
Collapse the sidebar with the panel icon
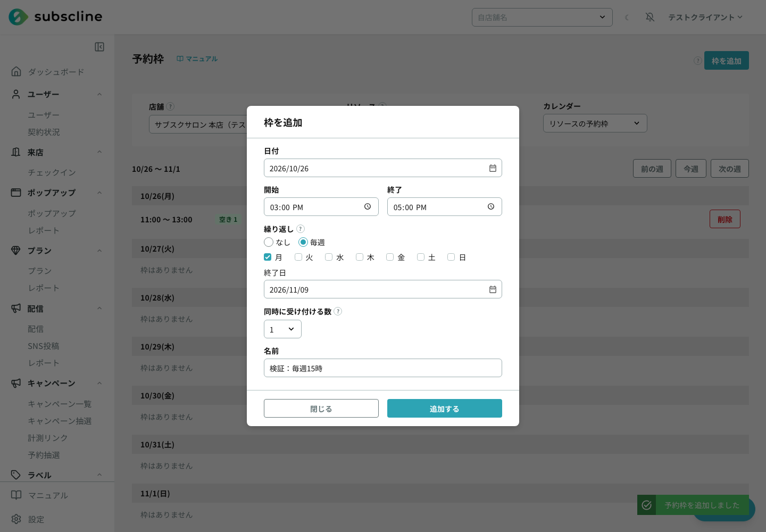[99, 47]
